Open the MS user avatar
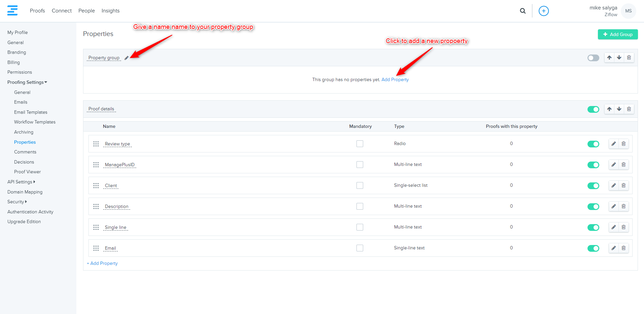This screenshot has width=644, height=314. 628,11
